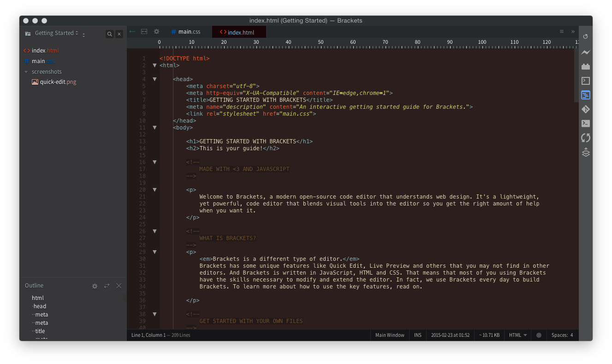Click the image icon of quick-edit.png

pos(35,82)
